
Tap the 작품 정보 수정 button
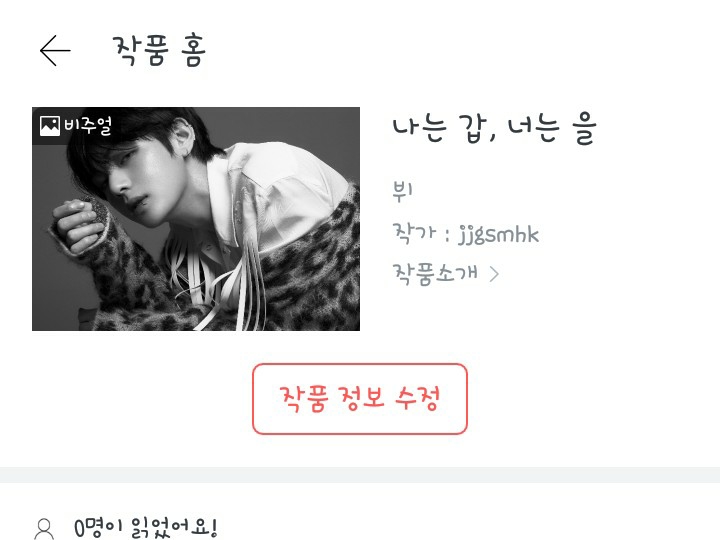(360, 399)
